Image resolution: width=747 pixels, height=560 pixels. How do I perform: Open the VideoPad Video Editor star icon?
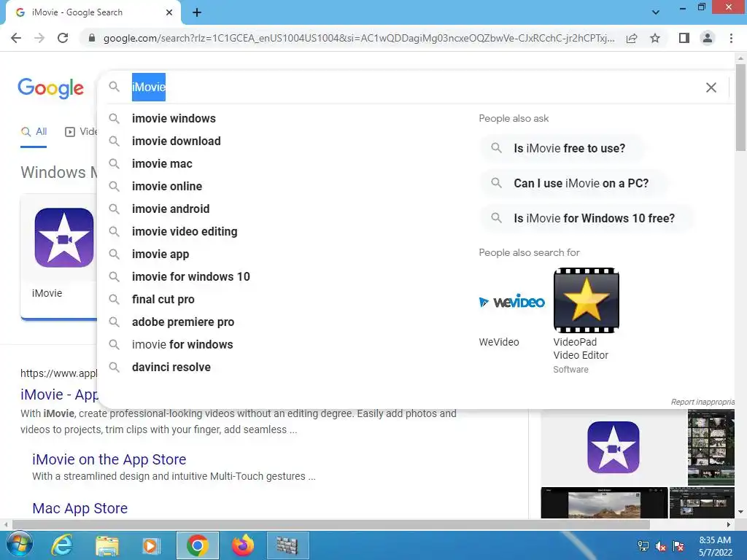(x=586, y=300)
